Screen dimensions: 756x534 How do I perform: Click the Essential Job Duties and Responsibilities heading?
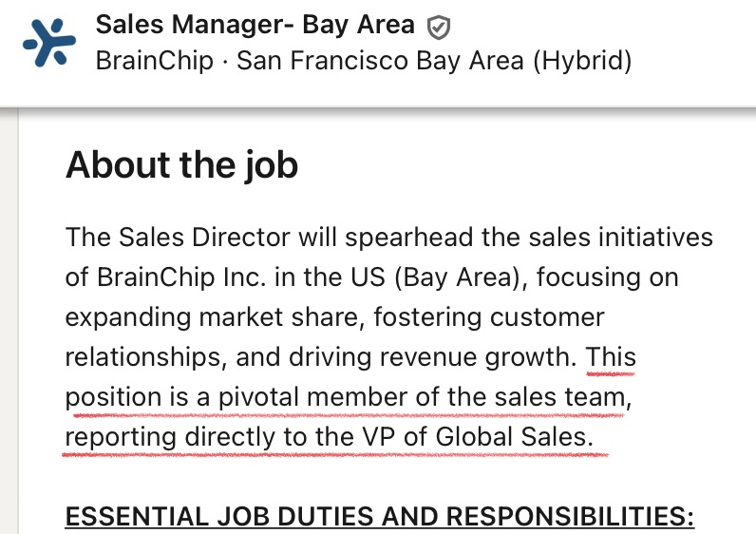click(x=379, y=518)
